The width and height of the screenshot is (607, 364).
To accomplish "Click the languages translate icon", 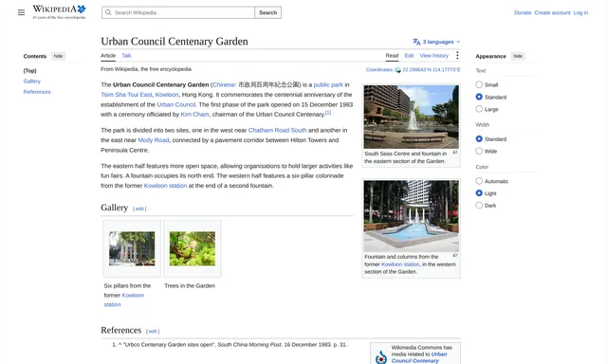I will (x=416, y=42).
